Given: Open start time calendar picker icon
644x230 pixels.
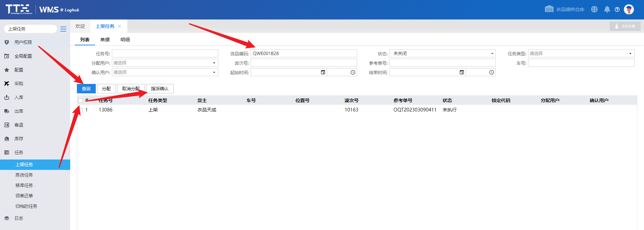Looking at the screenshot, I should (x=323, y=72).
